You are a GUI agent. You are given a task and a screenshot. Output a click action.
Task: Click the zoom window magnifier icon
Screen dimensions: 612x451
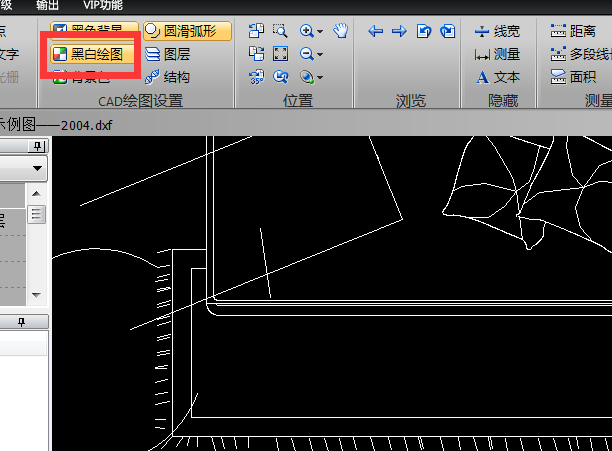coord(280,31)
